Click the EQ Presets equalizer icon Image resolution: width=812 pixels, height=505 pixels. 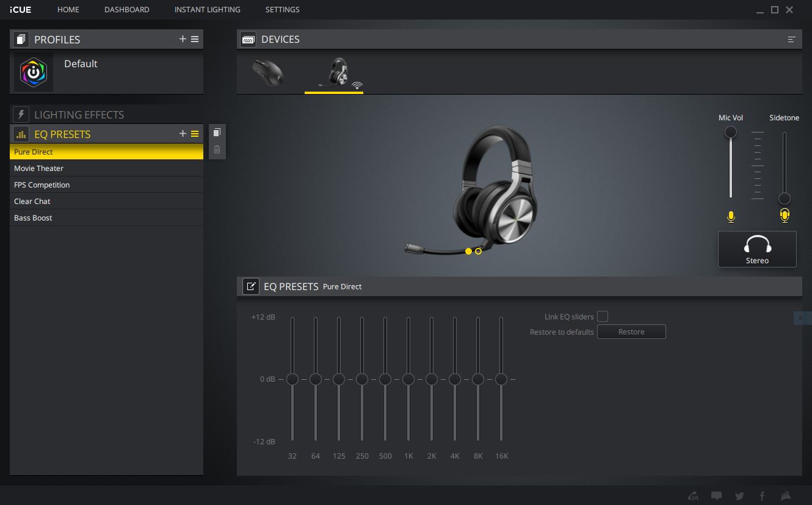(21, 134)
